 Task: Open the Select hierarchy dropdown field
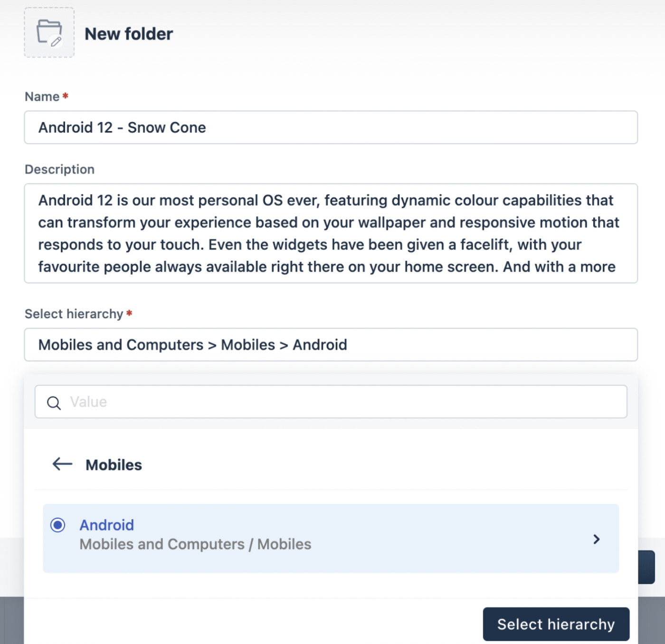click(331, 345)
